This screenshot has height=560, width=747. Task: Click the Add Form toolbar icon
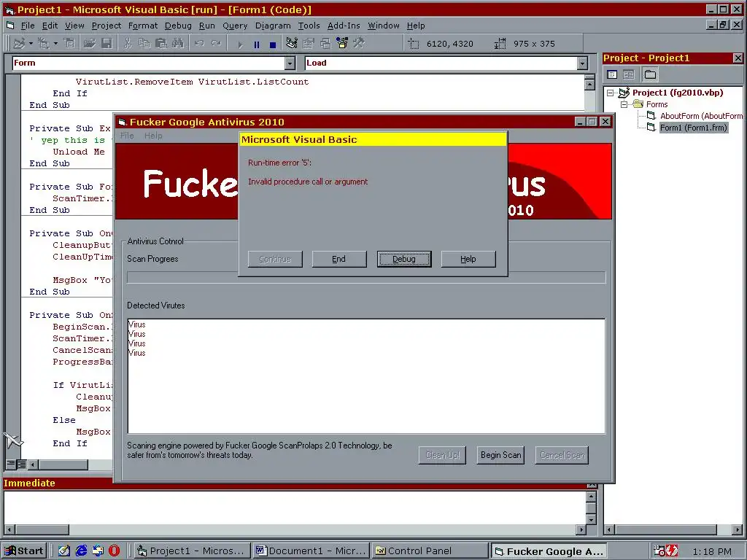click(x=43, y=44)
